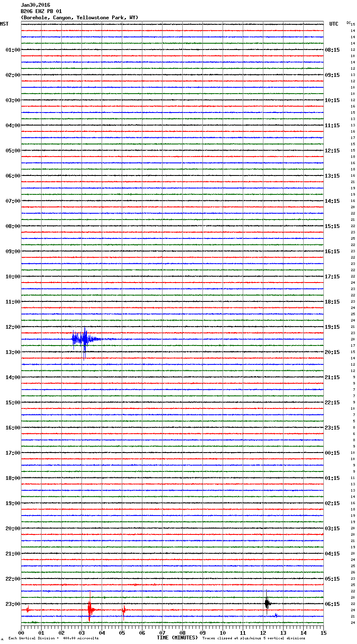Click the DC column header
Viewport: 357px width, 644px height.
click(x=349, y=23)
